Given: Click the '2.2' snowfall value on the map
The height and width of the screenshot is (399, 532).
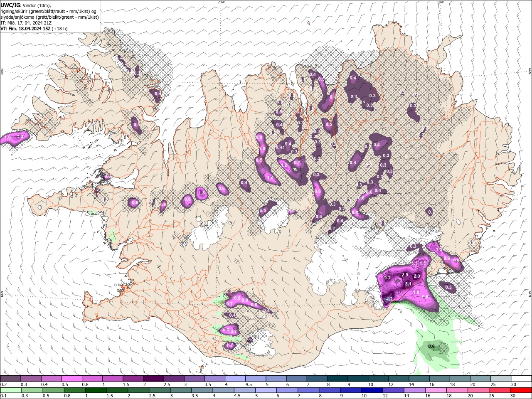Looking at the screenshot, I should point(387,278).
